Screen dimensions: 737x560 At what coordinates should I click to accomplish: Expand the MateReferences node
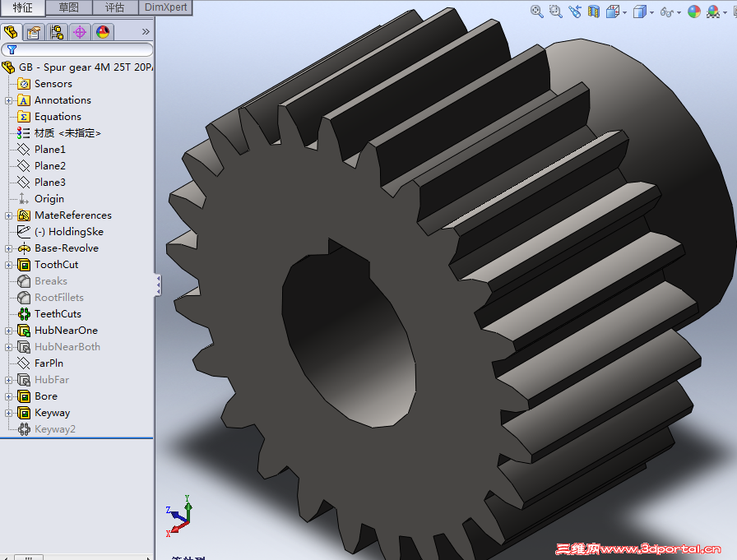(x=8, y=215)
